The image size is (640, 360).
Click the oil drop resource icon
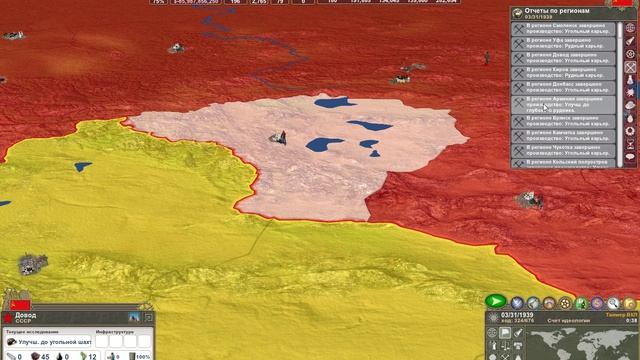60,357
